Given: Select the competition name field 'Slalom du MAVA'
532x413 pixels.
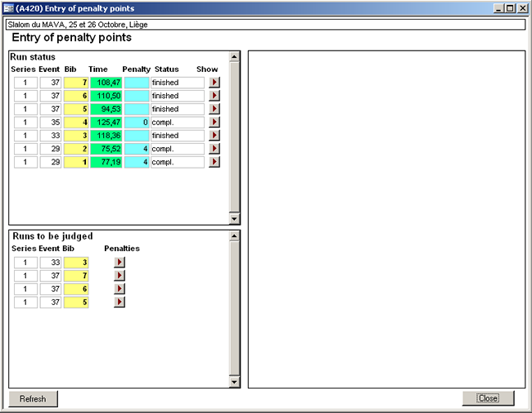Looking at the screenshot, I should point(265,25).
